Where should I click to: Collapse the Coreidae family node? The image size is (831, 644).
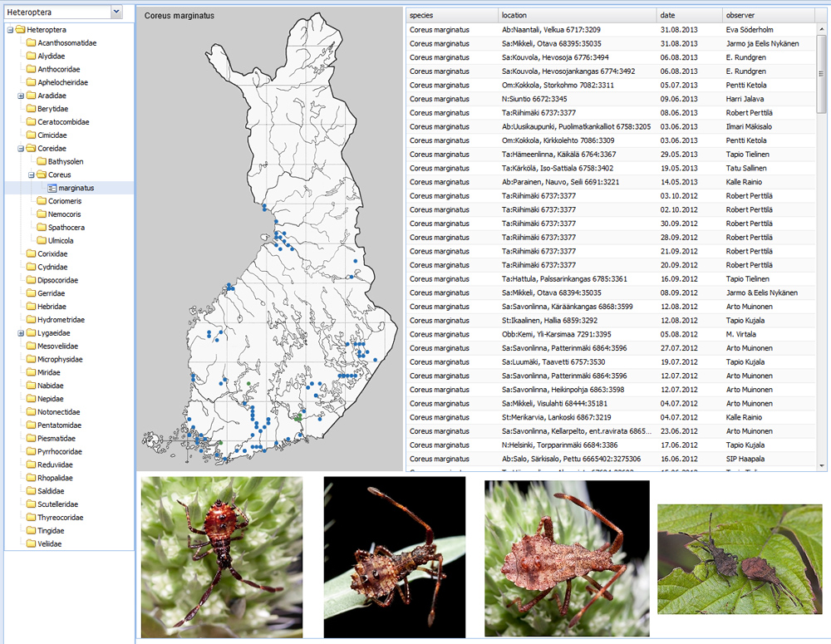pos(21,149)
